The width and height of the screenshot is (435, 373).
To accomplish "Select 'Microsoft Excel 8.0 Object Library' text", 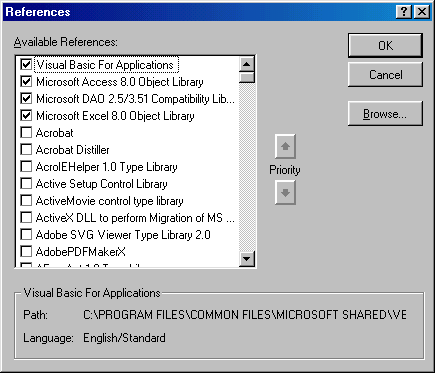I will click(x=115, y=116).
